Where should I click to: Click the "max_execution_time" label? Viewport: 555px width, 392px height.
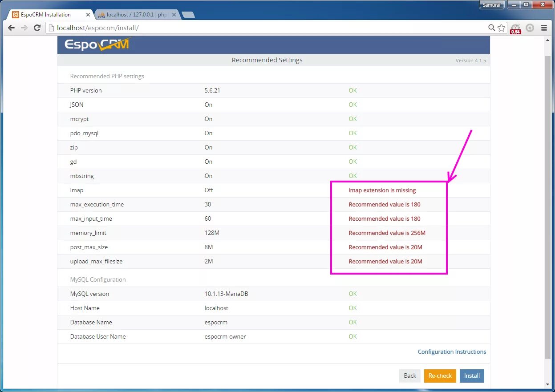[x=97, y=204]
